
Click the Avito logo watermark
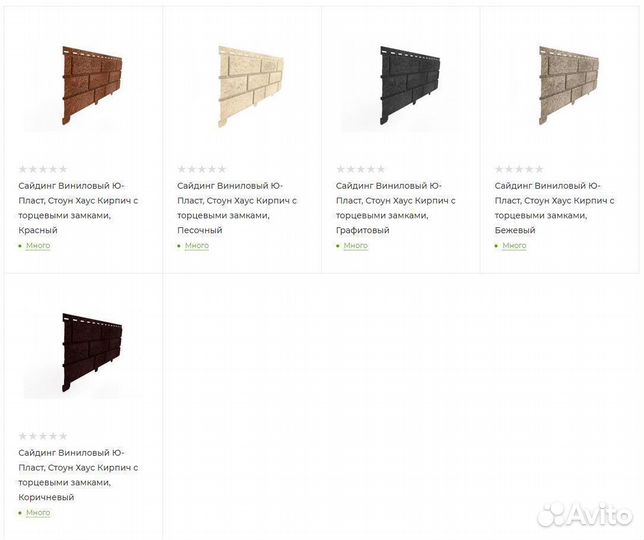[586, 514]
